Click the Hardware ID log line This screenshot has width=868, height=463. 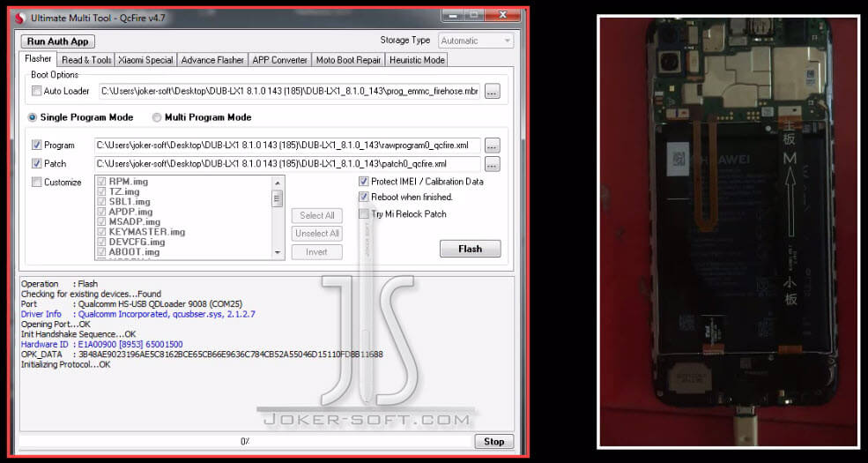(102, 345)
